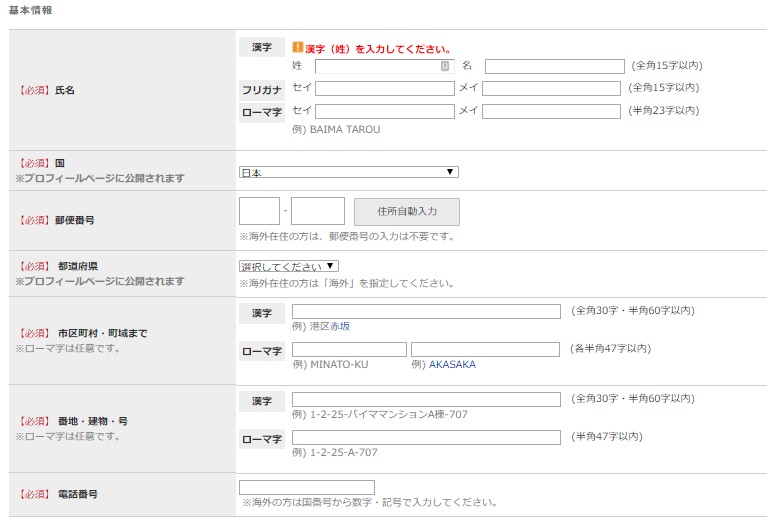Click the 番地・建物・号 漢字 input field
The height and width of the screenshot is (523, 771).
coord(426,400)
